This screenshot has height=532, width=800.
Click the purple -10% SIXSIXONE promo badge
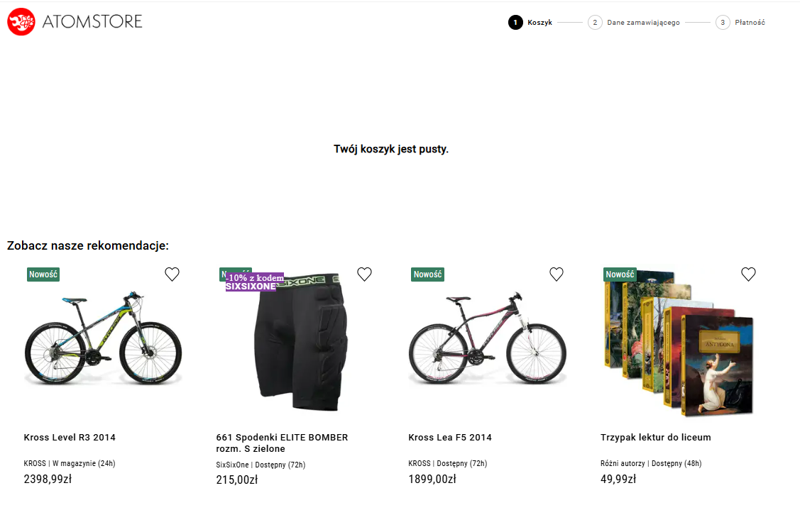255,282
